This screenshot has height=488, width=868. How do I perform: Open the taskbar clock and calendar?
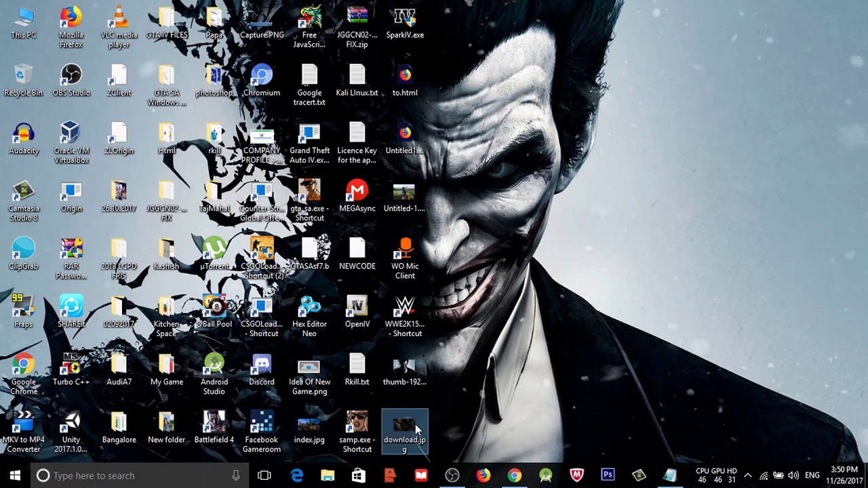click(x=844, y=476)
